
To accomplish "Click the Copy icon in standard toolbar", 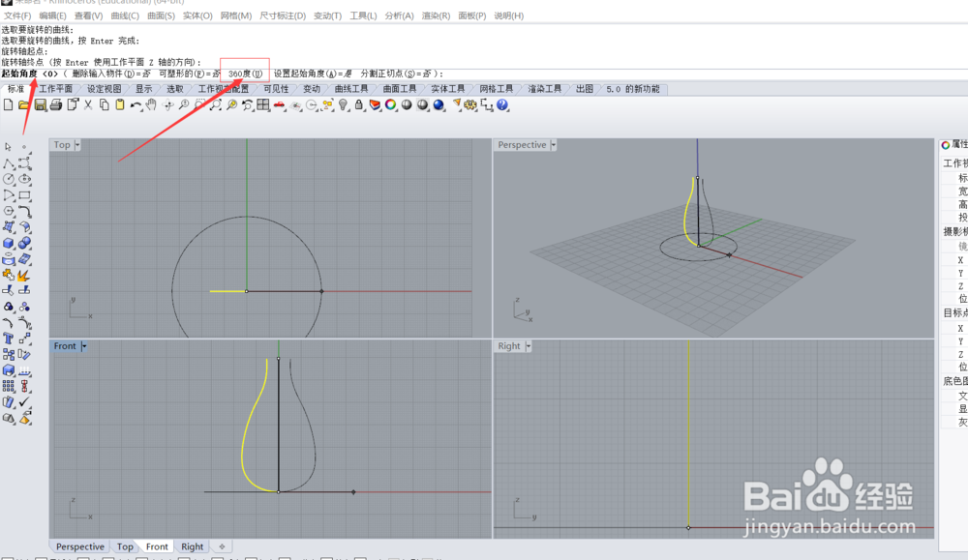I will [105, 104].
